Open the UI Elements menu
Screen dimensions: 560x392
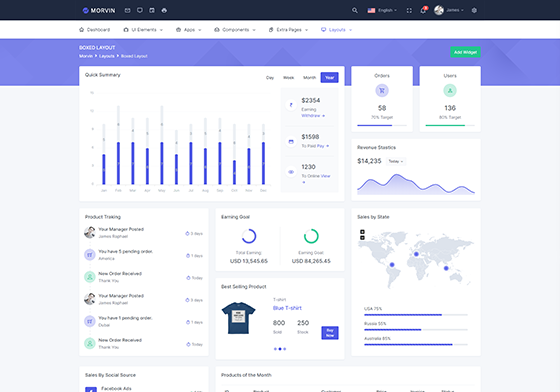143,30
